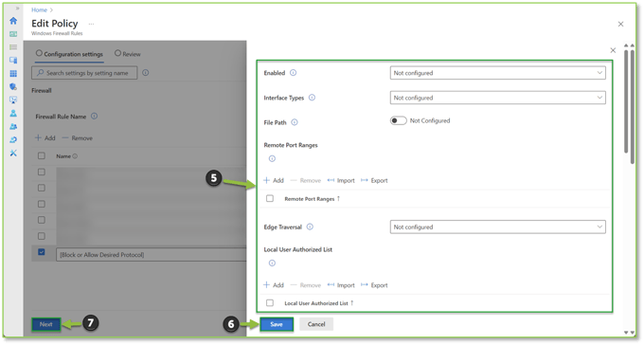This screenshot has height=345, width=644.
Task: Open the Groups icon in the sidebar
Action: 13,127
